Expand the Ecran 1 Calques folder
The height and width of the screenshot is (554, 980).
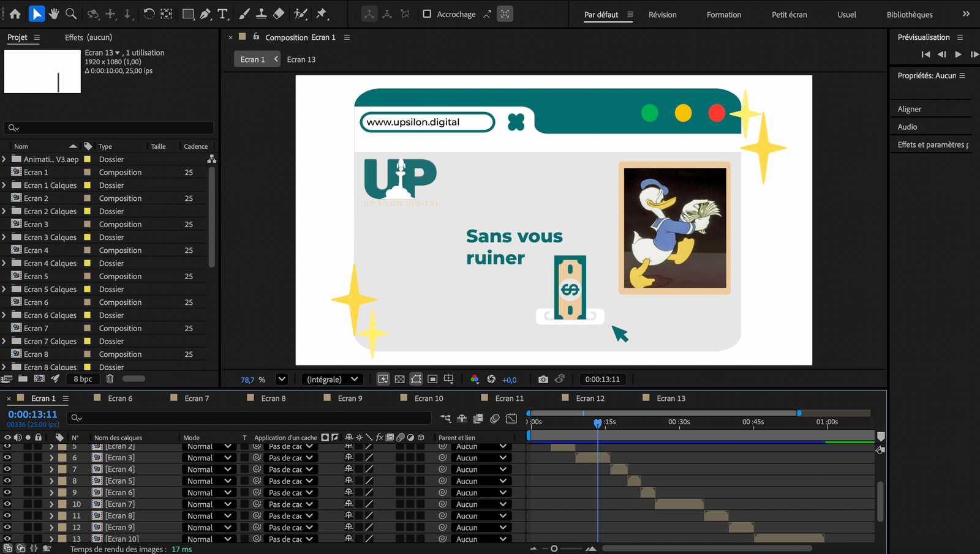tap(4, 185)
